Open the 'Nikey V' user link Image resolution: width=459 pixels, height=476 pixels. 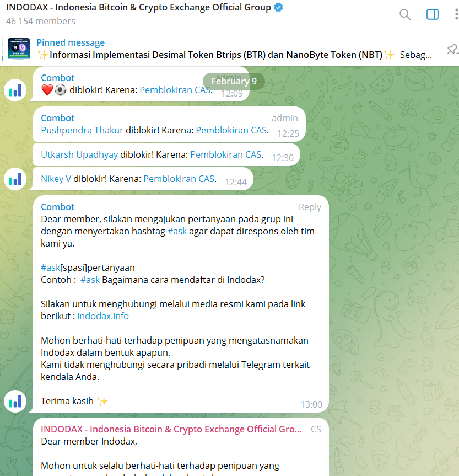[56, 179]
